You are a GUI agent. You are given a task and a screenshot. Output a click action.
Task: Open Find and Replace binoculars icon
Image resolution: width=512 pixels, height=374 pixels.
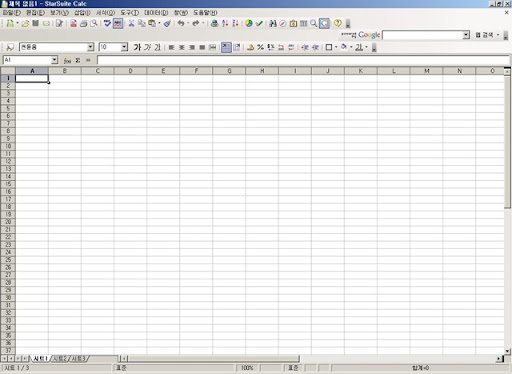(273, 23)
